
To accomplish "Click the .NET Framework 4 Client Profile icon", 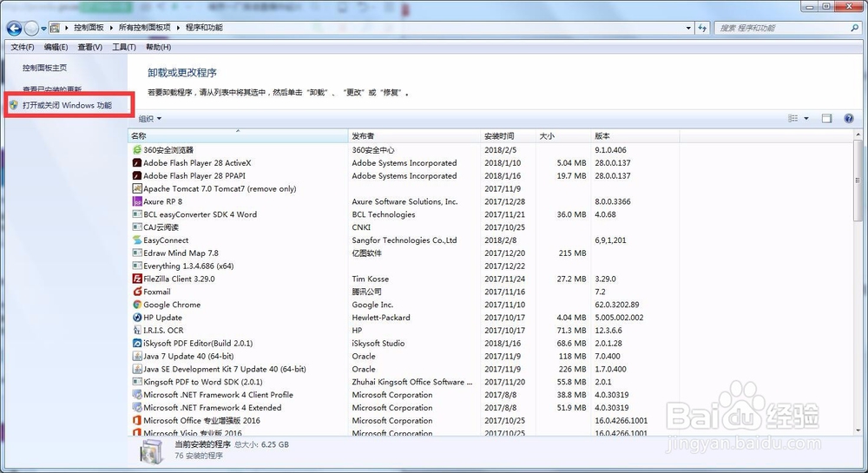I will (137, 394).
